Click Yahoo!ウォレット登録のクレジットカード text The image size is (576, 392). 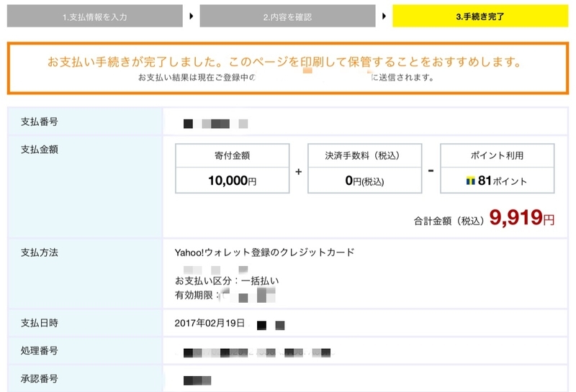pos(264,252)
